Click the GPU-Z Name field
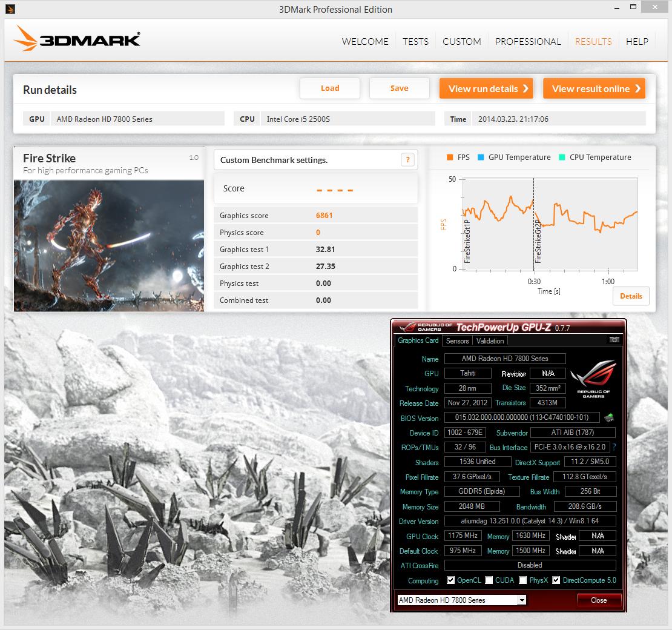Viewport: 672px width, 630px height. click(505, 359)
